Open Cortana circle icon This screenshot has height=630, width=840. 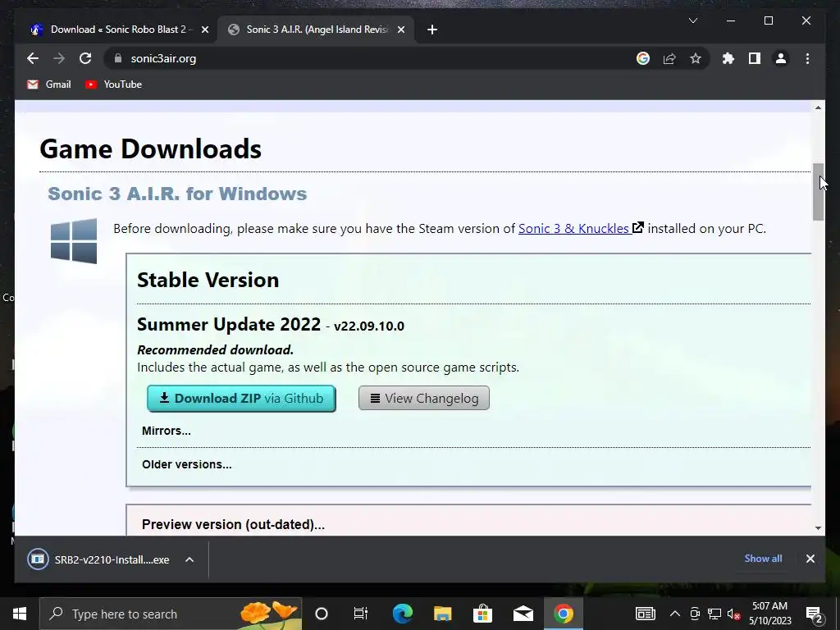pyautogui.click(x=322, y=614)
